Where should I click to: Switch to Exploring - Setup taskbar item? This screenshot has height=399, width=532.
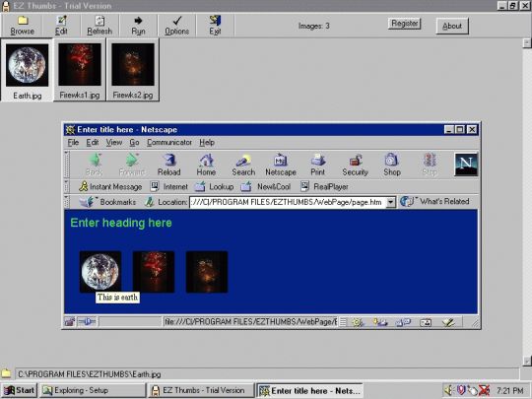point(93,390)
